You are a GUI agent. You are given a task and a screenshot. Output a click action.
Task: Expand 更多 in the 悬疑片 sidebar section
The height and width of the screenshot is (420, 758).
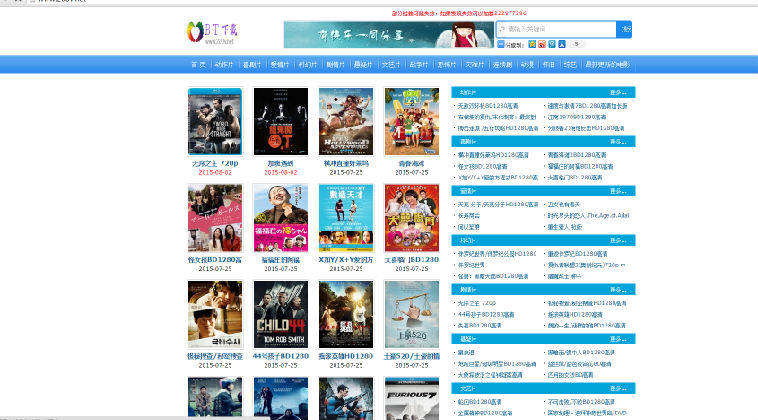[618, 339]
